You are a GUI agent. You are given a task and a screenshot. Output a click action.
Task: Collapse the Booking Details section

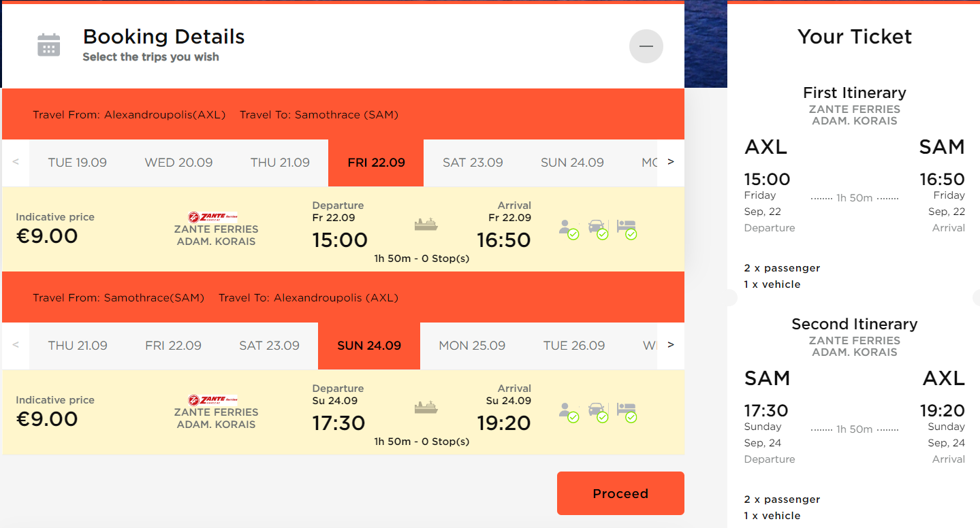[x=646, y=46]
